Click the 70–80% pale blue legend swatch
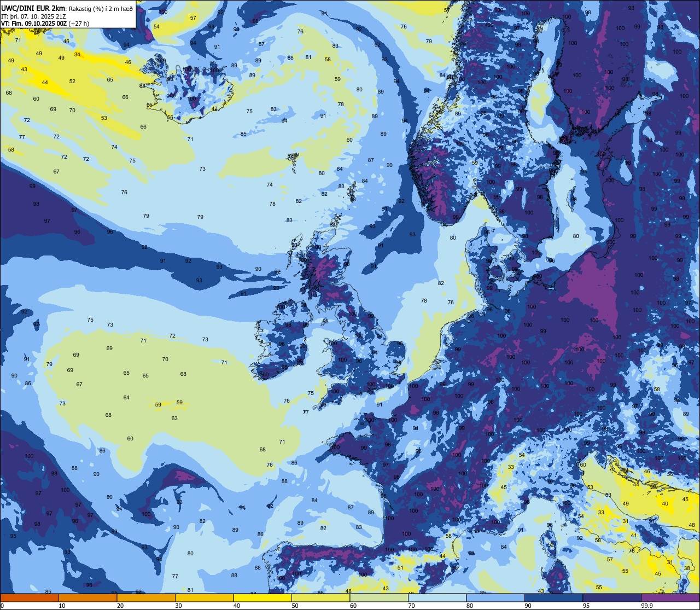The width and height of the screenshot is (700, 610). point(437,597)
